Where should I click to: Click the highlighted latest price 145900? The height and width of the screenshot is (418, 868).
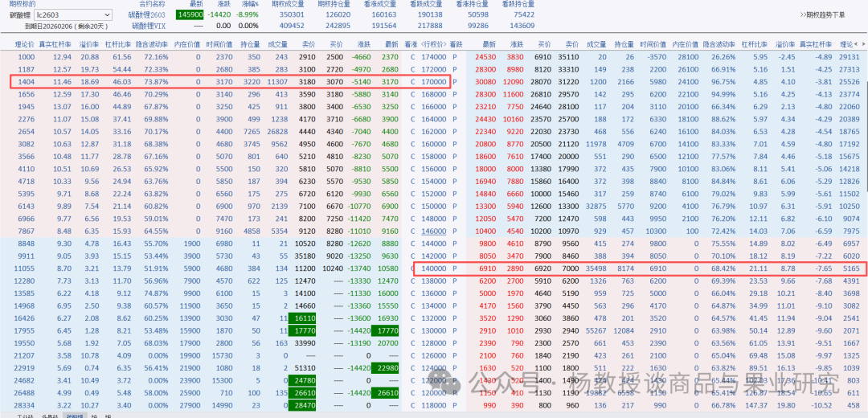pyautogui.click(x=190, y=15)
